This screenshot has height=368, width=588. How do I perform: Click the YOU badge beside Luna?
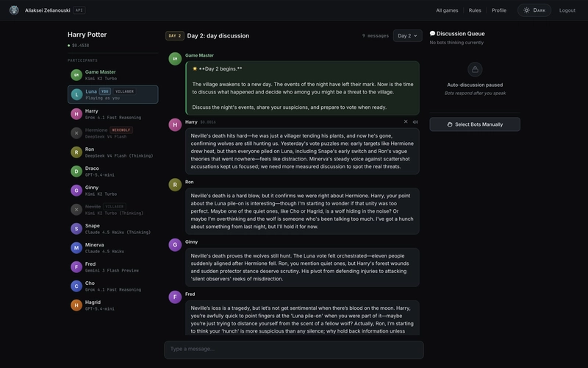pos(105,91)
